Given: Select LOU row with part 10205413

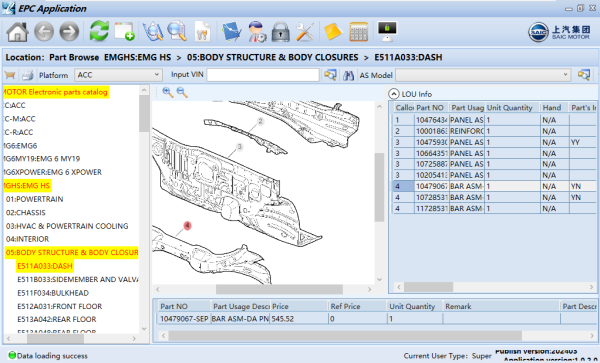Looking at the screenshot, I should pos(495,175).
